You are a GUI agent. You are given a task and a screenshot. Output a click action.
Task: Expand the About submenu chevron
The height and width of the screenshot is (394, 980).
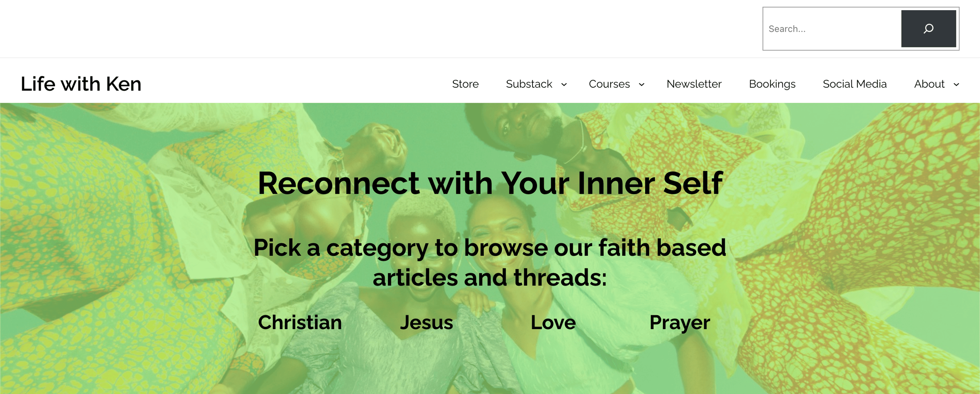point(956,84)
